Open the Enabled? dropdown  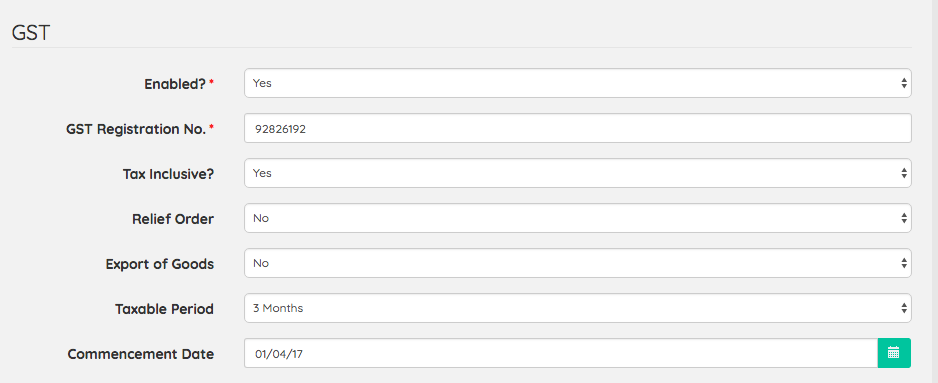coord(577,83)
